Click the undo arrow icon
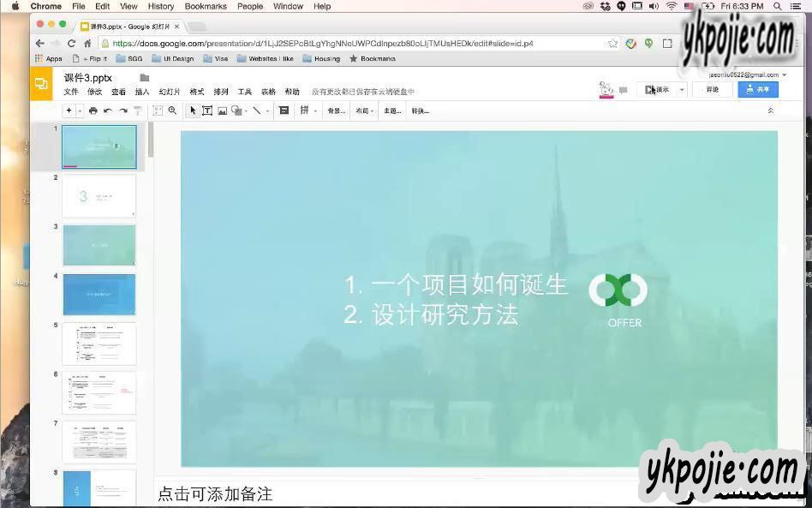This screenshot has height=508, width=812. coord(108,111)
